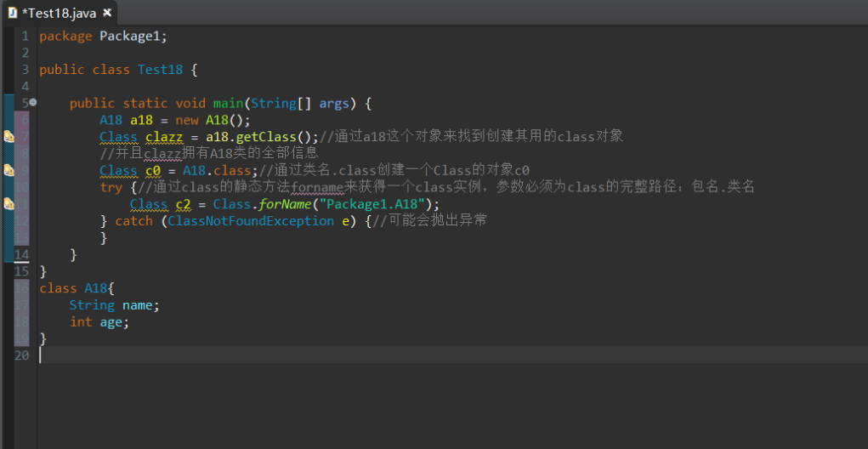Close the Test18.java editor tab
This screenshot has width=868, height=449.
point(107,13)
